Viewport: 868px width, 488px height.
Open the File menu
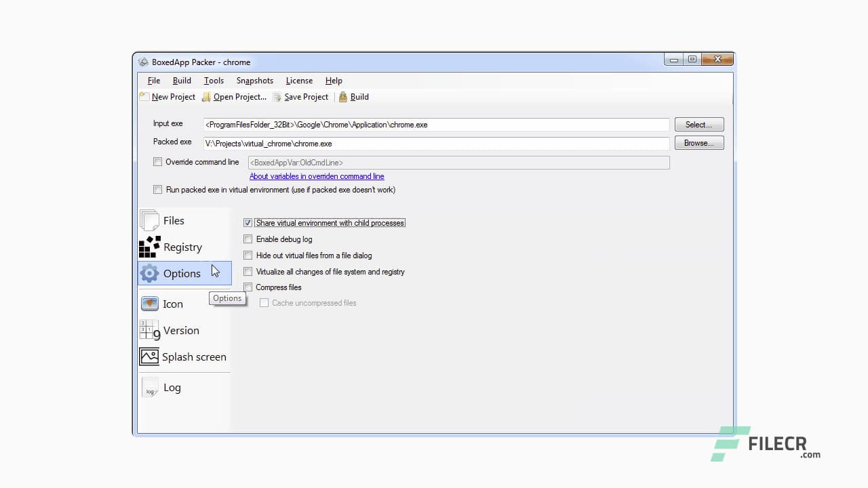click(154, 81)
